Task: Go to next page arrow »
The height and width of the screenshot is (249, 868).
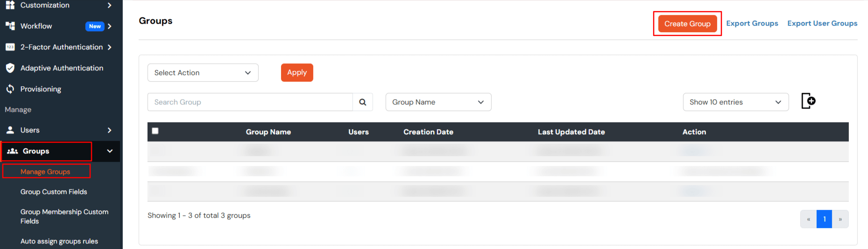Action: click(840, 219)
